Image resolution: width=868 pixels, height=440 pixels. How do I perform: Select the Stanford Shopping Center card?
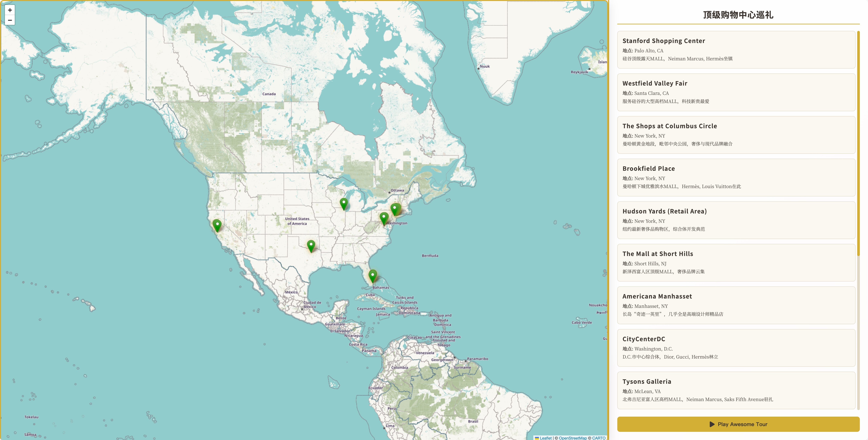(x=736, y=50)
